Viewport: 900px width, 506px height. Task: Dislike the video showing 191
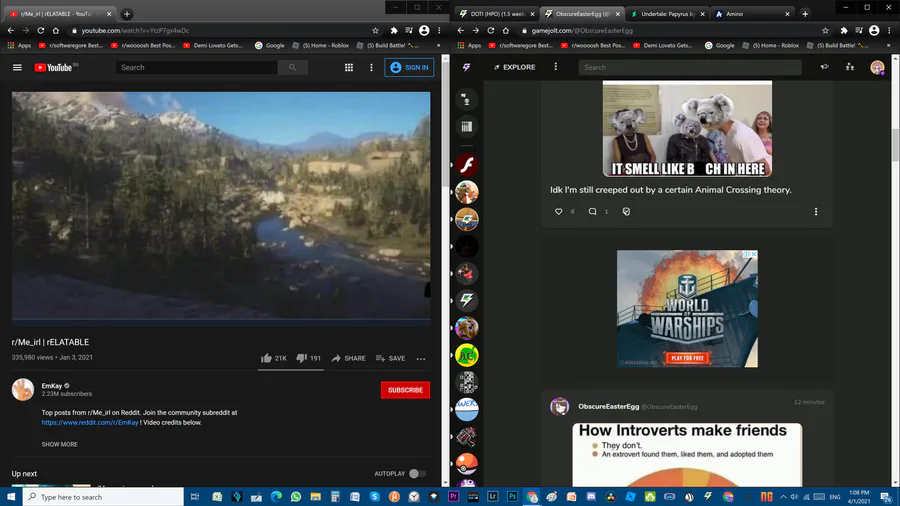[x=308, y=358]
